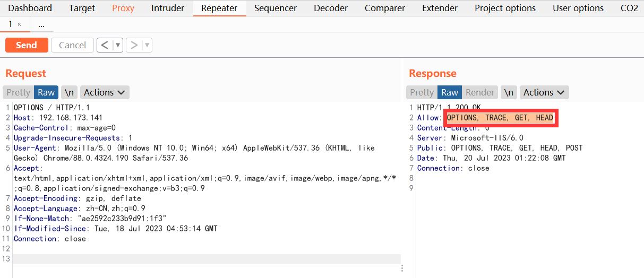This screenshot has height=278, width=644.
Task: Click the forward history arrow button
Action: (134, 45)
